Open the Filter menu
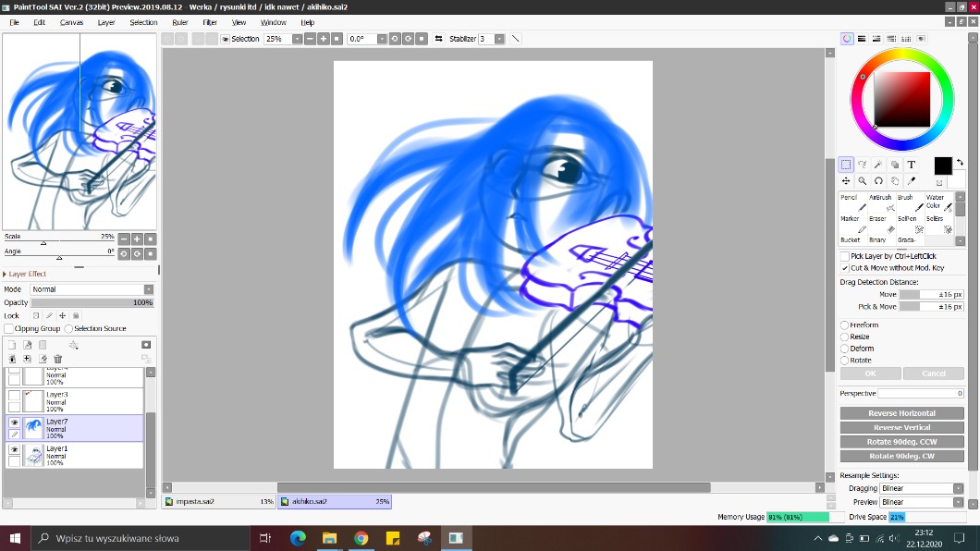The image size is (980, 551). (x=209, y=22)
